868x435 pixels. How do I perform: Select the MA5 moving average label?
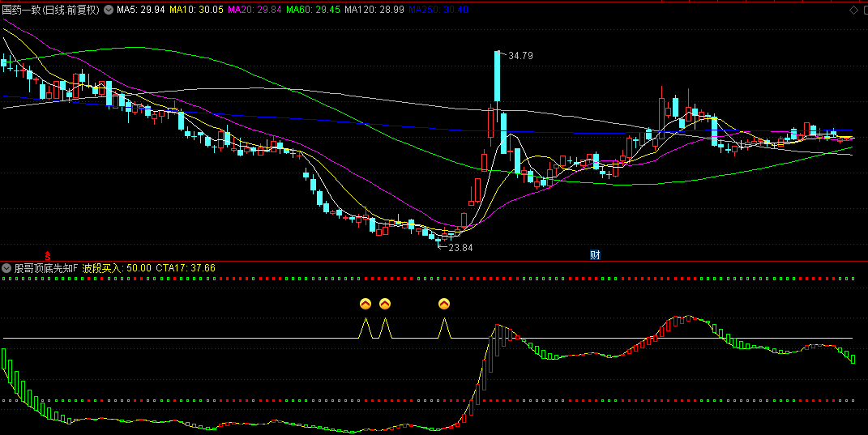coord(140,11)
